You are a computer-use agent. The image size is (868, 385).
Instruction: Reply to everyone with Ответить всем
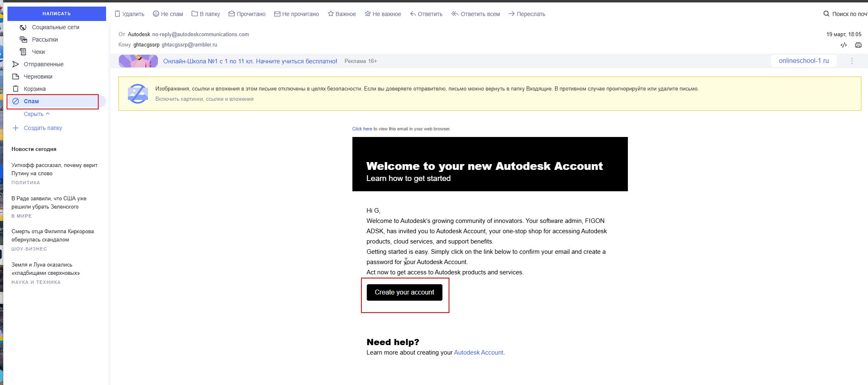pyautogui.click(x=475, y=14)
